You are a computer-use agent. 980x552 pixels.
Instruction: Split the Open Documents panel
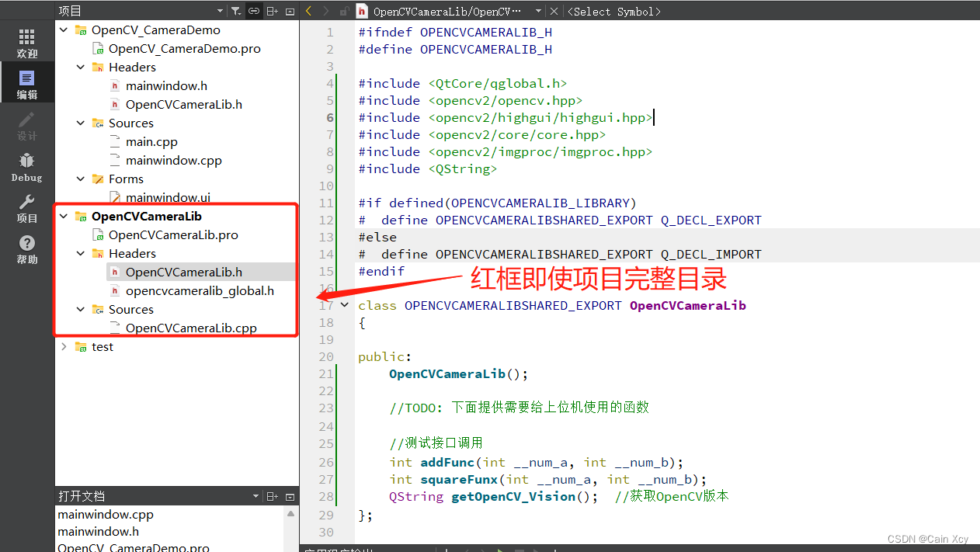tap(272, 496)
